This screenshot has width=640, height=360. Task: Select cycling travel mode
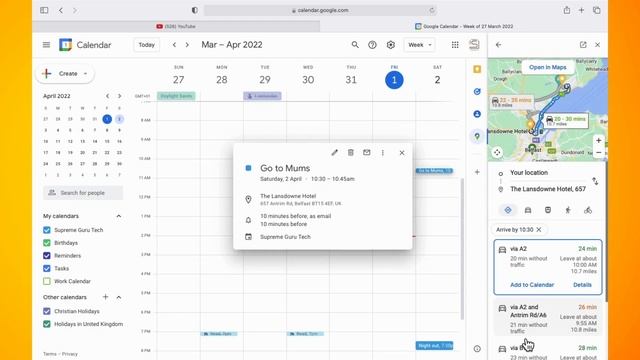pyautogui.click(x=588, y=210)
